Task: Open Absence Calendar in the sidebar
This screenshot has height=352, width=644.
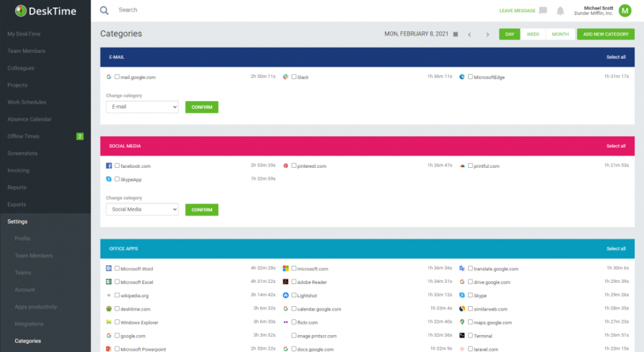Action: point(29,119)
